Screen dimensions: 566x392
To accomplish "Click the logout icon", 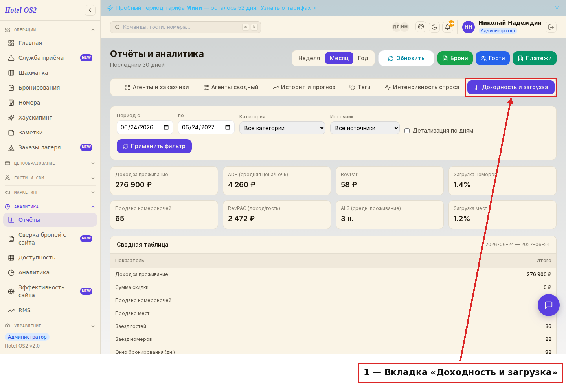I will tap(551, 27).
